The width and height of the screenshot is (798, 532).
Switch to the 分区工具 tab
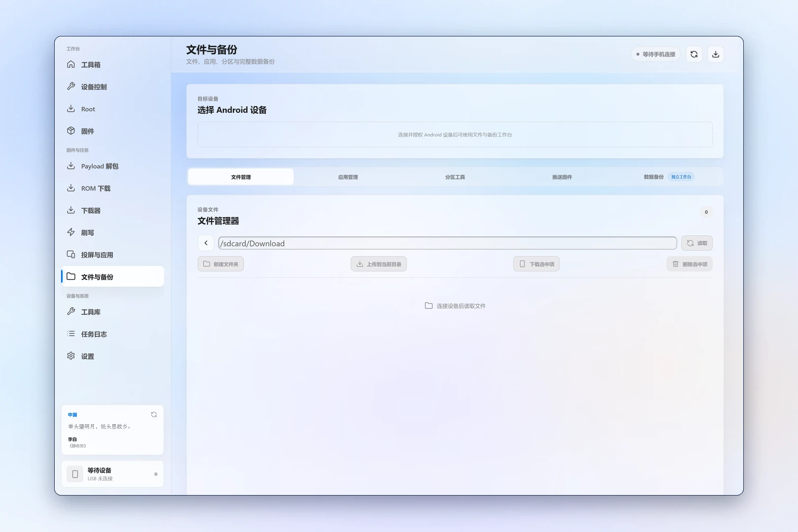tap(455, 177)
